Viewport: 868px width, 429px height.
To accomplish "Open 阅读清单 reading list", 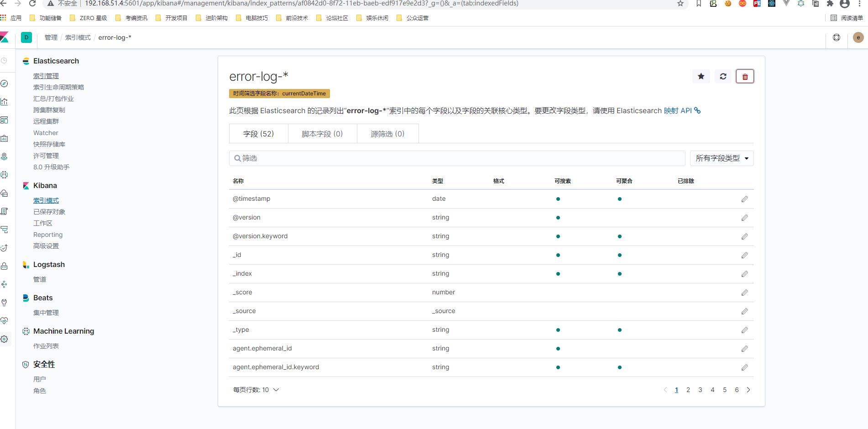I will (847, 18).
